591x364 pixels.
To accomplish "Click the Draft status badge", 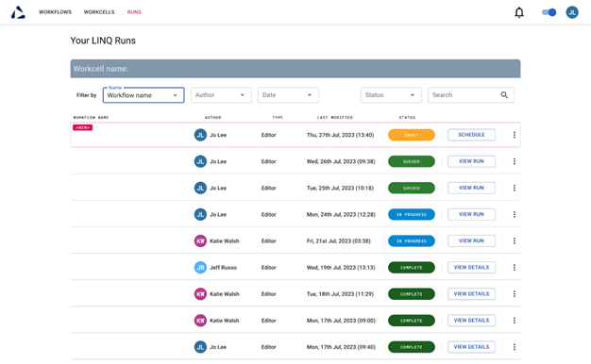I will point(412,135).
